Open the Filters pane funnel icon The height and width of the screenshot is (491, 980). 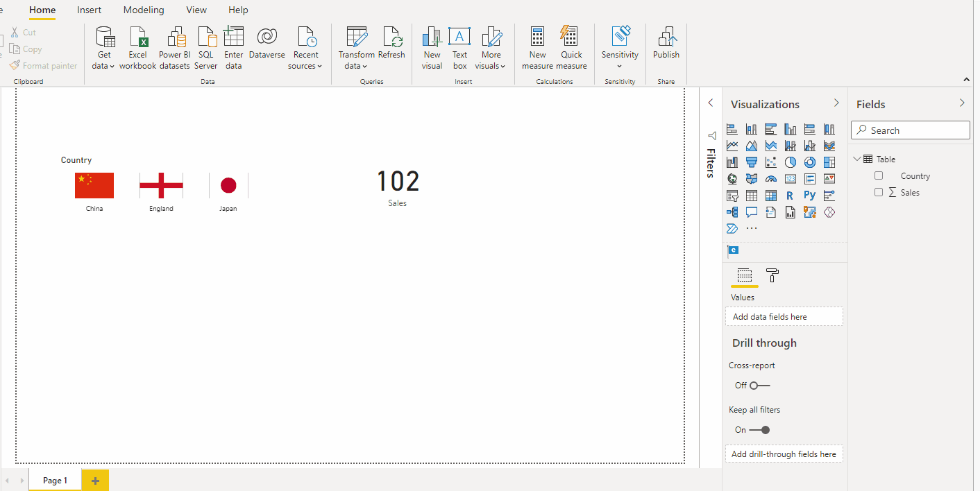click(711, 136)
